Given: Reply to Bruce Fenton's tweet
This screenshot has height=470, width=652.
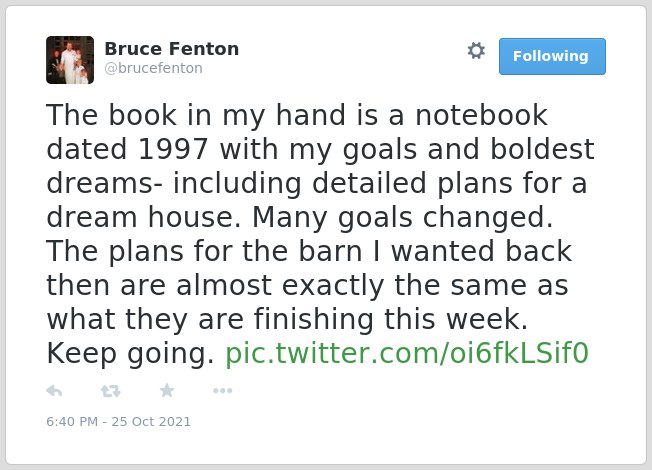Looking at the screenshot, I should (x=54, y=391).
